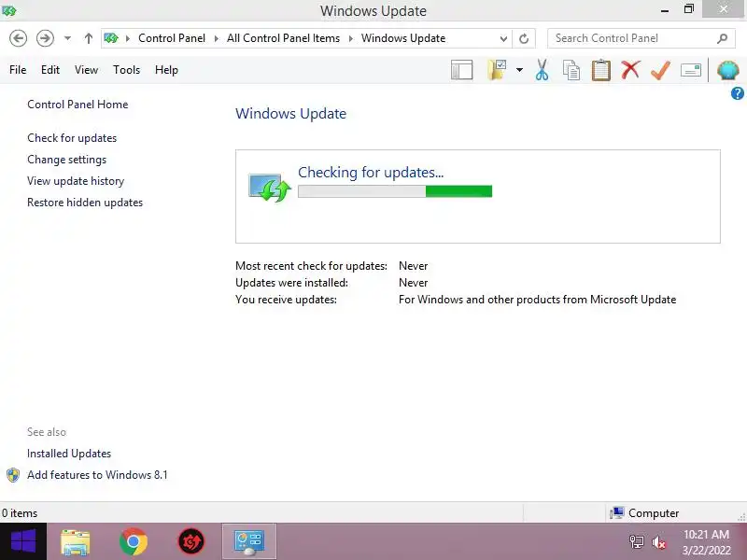Launch Google Chrome from the taskbar
Viewport: 747px width, 560px height.
(x=134, y=542)
